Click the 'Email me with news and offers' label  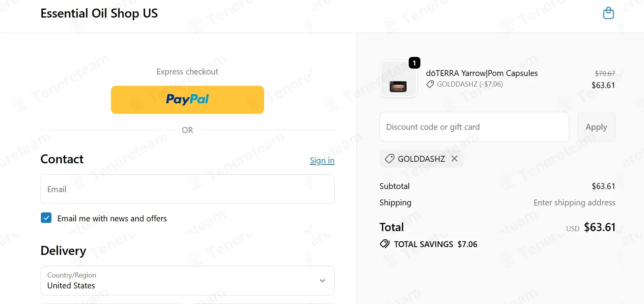click(x=112, y=219)
